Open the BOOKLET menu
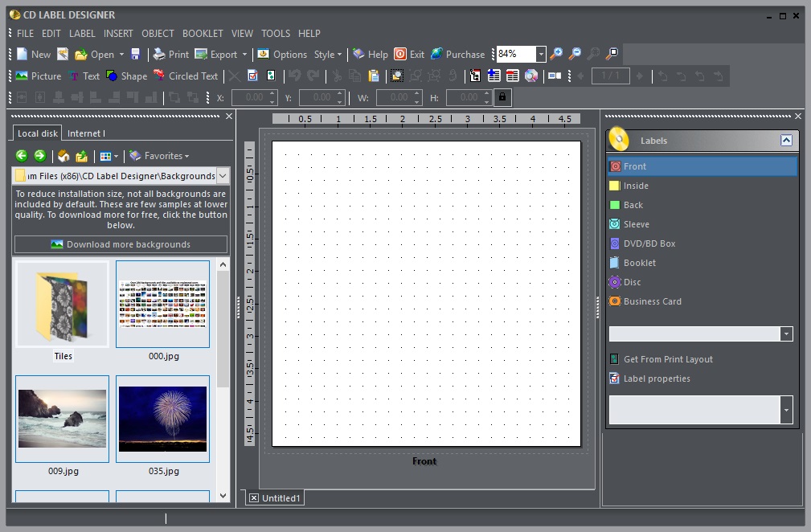Image resolution: width=811 pixels, height=532 pixels. (203, 33)
